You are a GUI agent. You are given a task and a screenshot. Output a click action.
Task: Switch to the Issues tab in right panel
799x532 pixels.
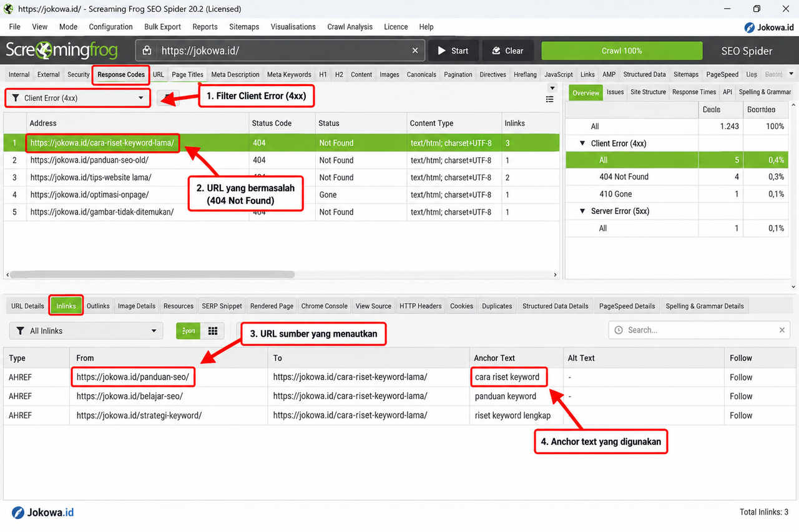click(x=615, y=92)
